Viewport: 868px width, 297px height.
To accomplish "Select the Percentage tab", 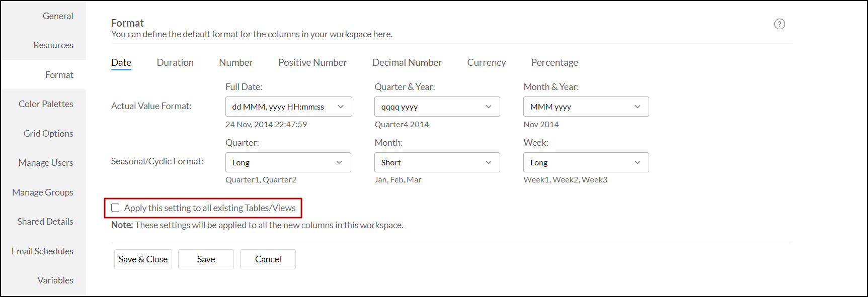I will tap(555, 63).
